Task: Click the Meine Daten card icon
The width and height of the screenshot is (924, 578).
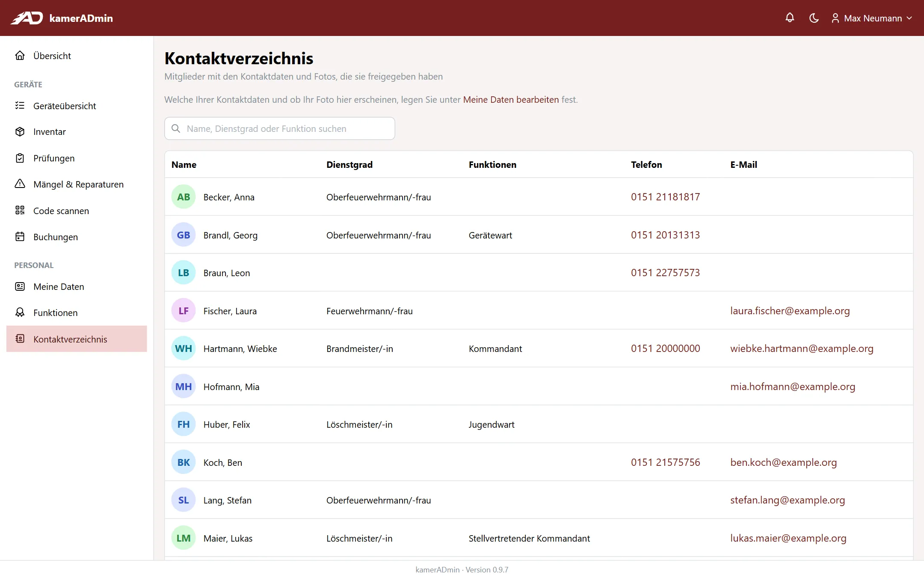Action: (x=20, y=286)
